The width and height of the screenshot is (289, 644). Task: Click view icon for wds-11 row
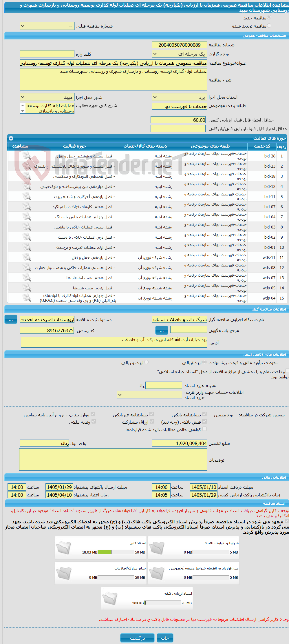27,257
